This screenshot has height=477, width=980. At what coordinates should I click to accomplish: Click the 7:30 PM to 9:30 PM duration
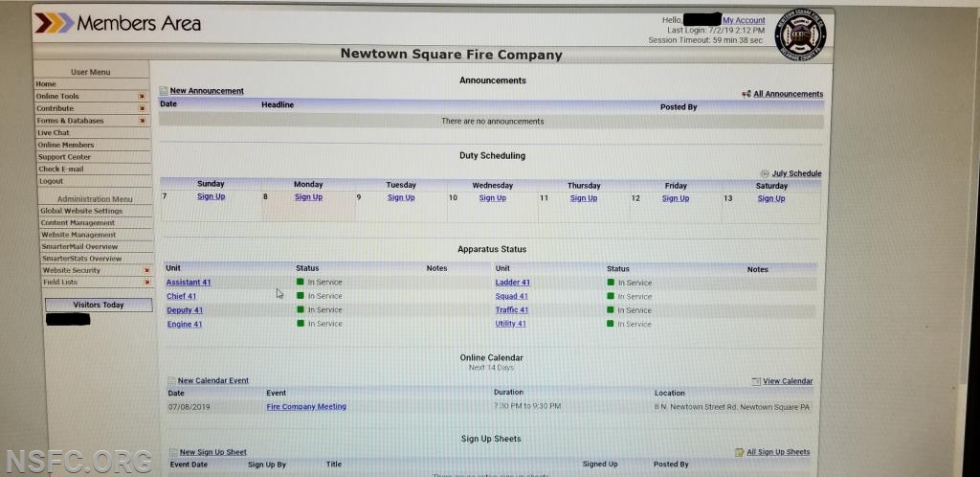click(x=527, y=406)
